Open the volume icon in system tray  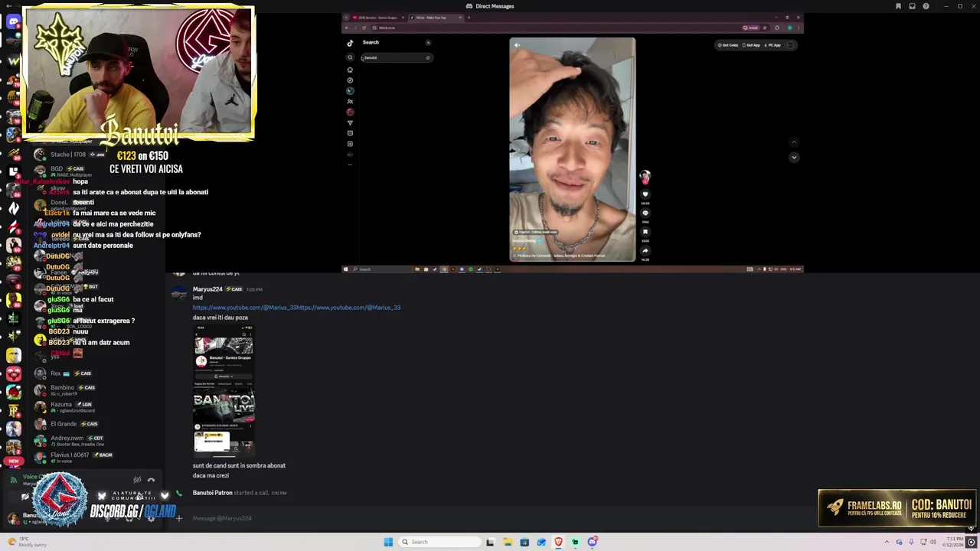tap(933, 542)
